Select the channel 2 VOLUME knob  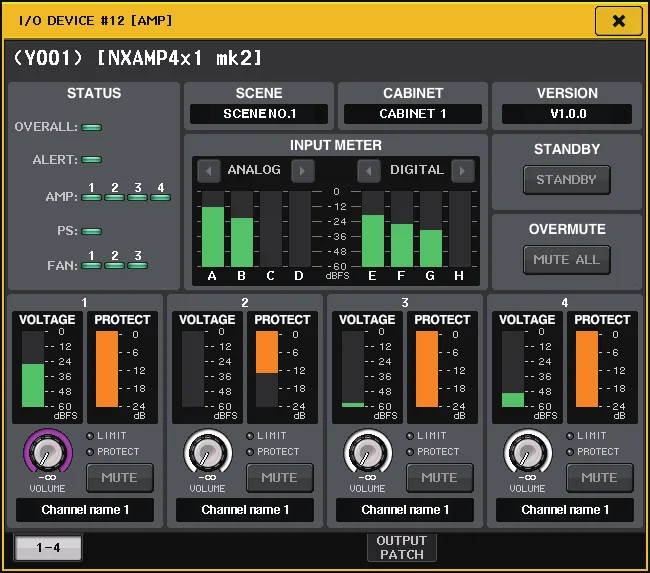[208, 452]
